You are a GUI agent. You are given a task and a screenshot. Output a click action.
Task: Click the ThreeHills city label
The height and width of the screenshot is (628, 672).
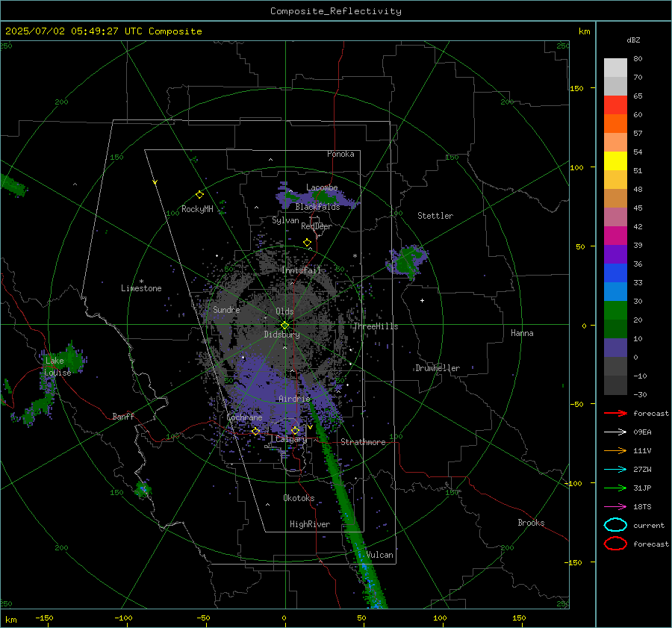[376, 326]
